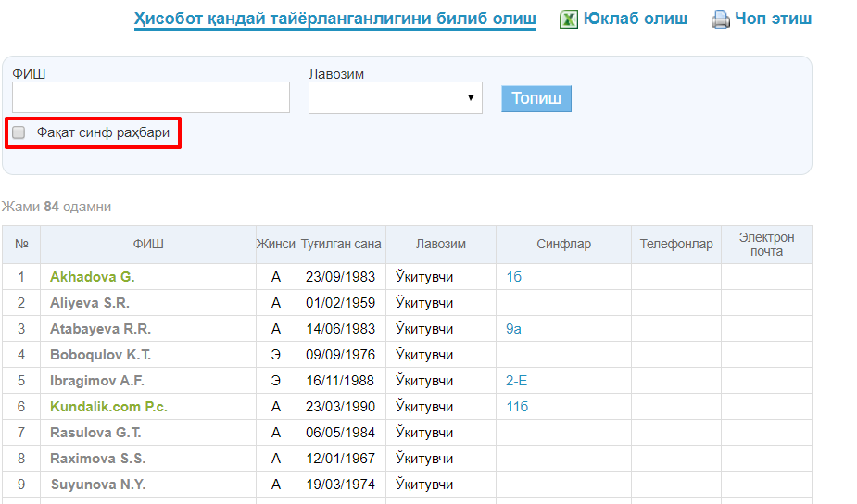Click the Синфлар column header
This screenshot has height=504, width=857.
pos(563,245)
